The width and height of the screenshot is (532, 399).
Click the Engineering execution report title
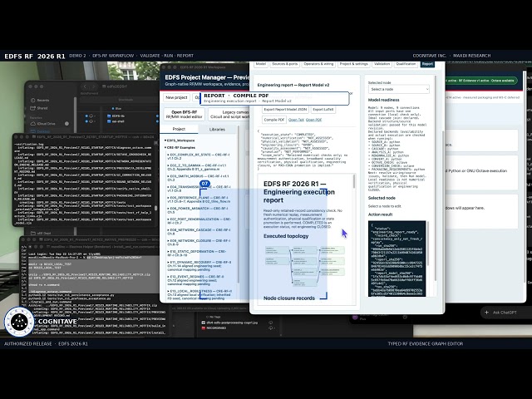click(299, 192)
